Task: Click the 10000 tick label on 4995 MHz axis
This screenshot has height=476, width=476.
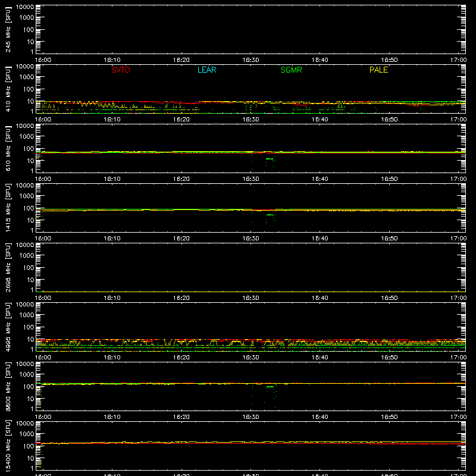Action: point(25,305)
